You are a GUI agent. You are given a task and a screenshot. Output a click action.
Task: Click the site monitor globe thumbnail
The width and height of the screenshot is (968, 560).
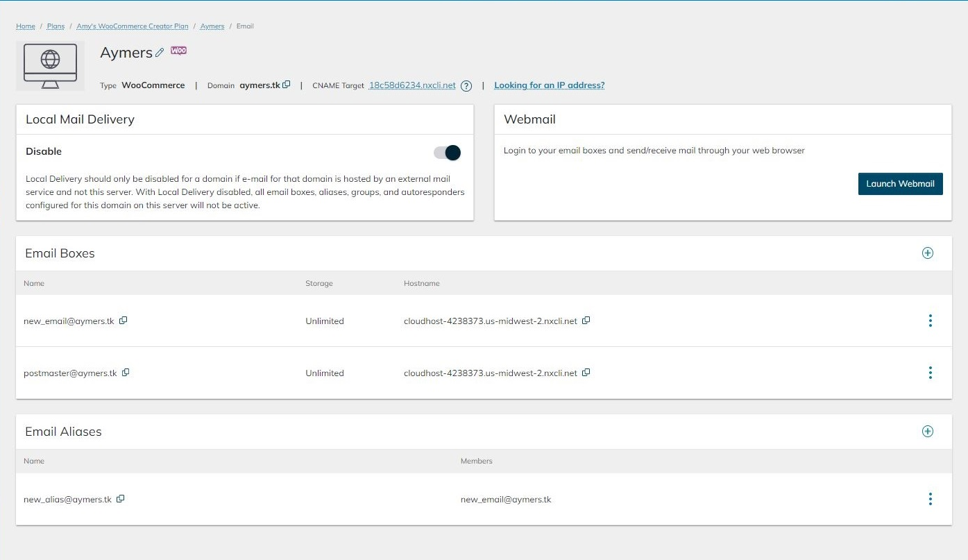[x=50, y=66]
